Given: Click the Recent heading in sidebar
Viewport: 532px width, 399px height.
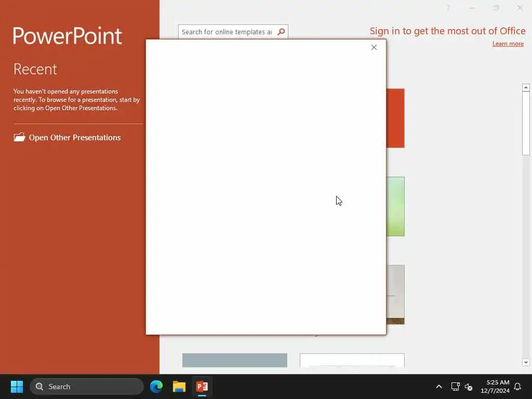Looking at the screenshot, I should pos(35,69).
